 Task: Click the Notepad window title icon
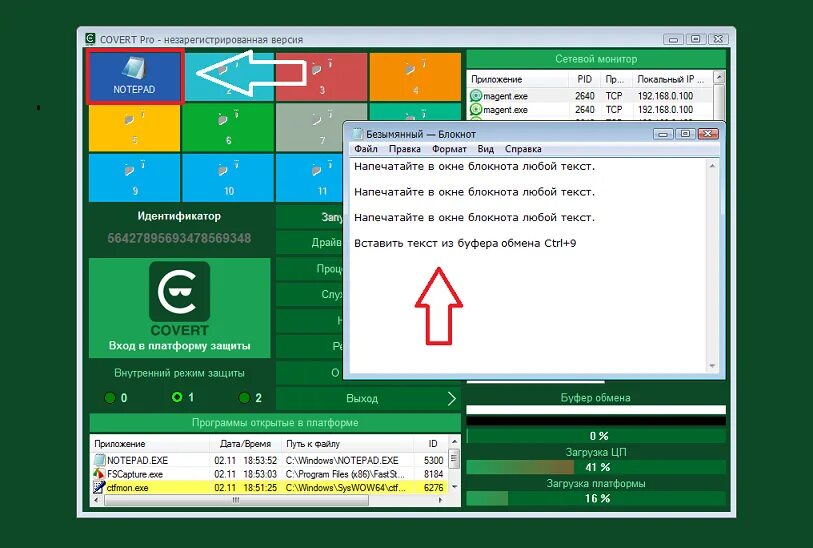pyautogui.click(x=357, y=134)
